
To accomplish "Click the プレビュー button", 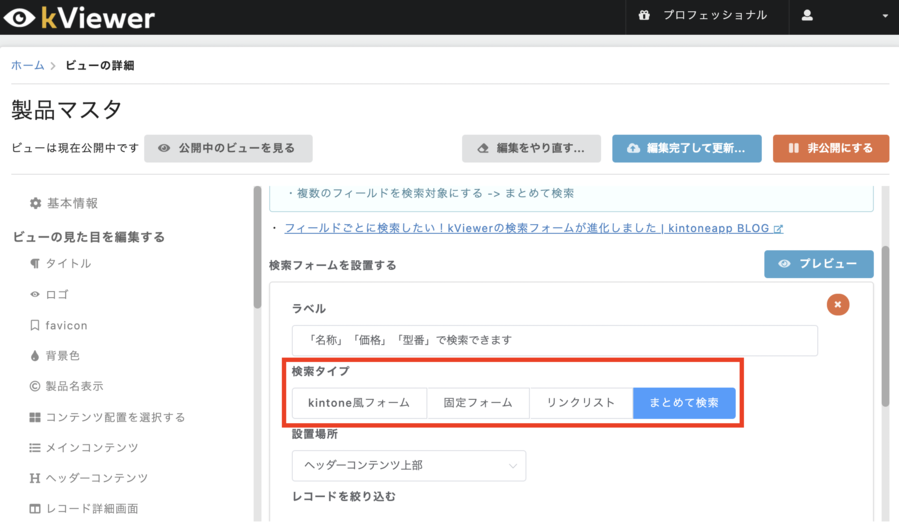I will tap(819, 264).
